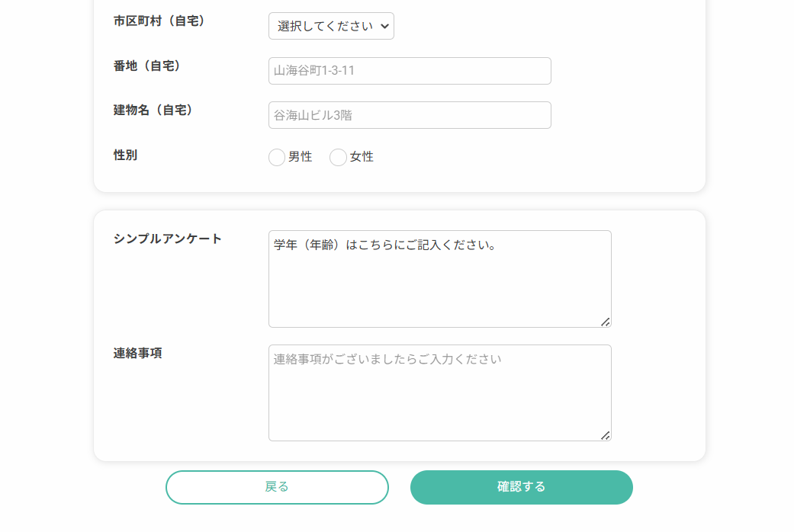Click the シンプルアンケート textarea resize handle
The image size is (794, 532).
(x=605, y=322)
